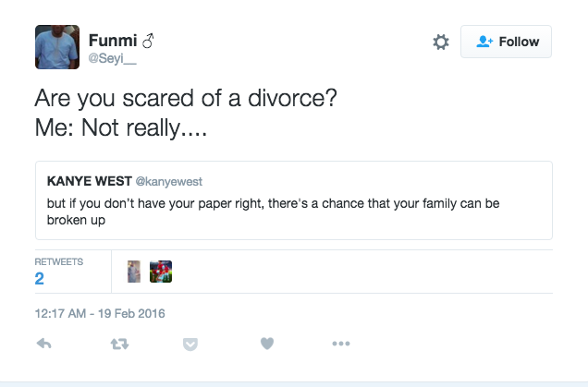Open the 12:17 AM - 19 Feb 2016 timestamp
Screen dimensions: 588x387
click(100, 313)
